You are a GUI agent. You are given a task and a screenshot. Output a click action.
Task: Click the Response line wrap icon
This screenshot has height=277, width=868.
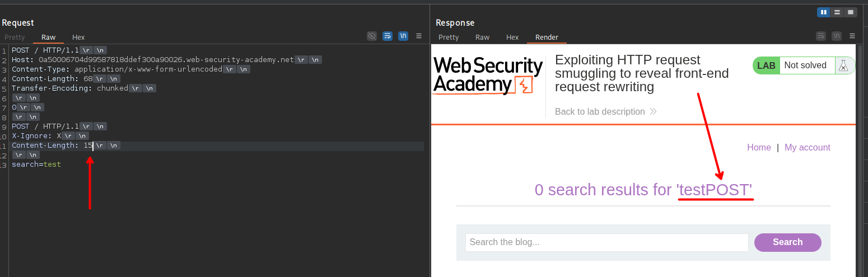[821, 36]
